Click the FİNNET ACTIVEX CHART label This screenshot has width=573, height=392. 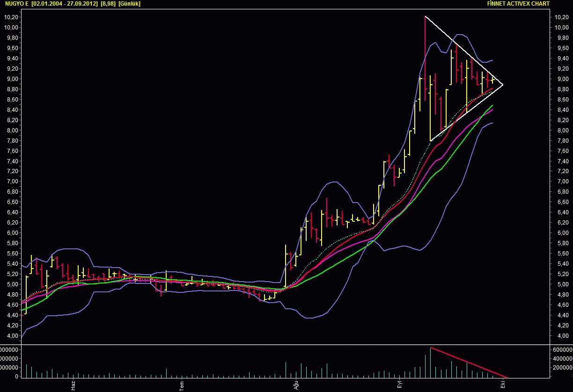click(x=518, y=4)
